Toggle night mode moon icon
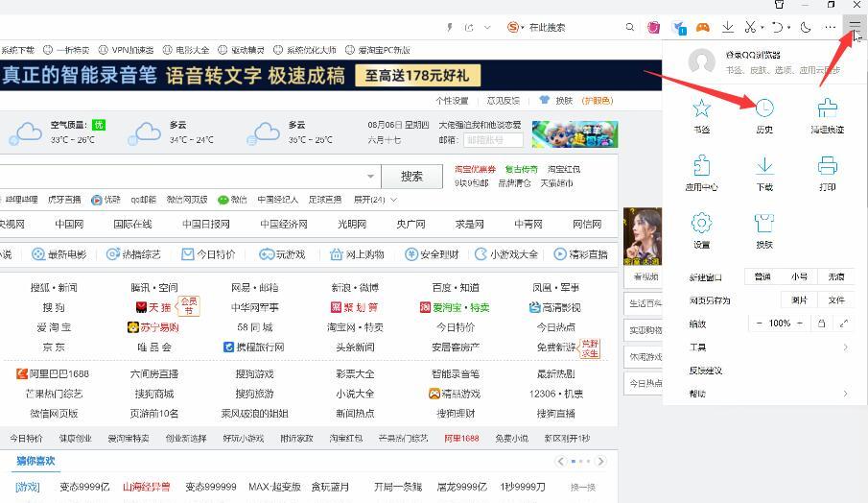Screen dimensions: 868x503 (x=806, y=27)
